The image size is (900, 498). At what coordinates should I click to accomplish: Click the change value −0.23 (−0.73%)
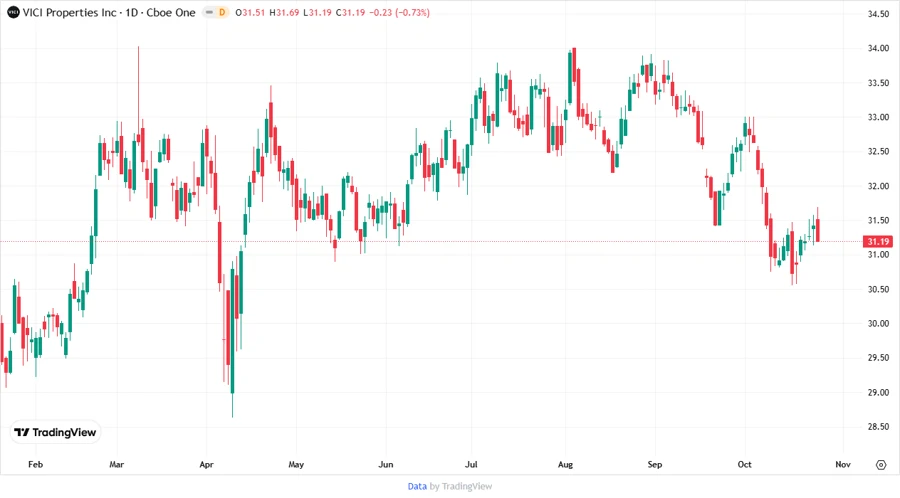(400, 13)
